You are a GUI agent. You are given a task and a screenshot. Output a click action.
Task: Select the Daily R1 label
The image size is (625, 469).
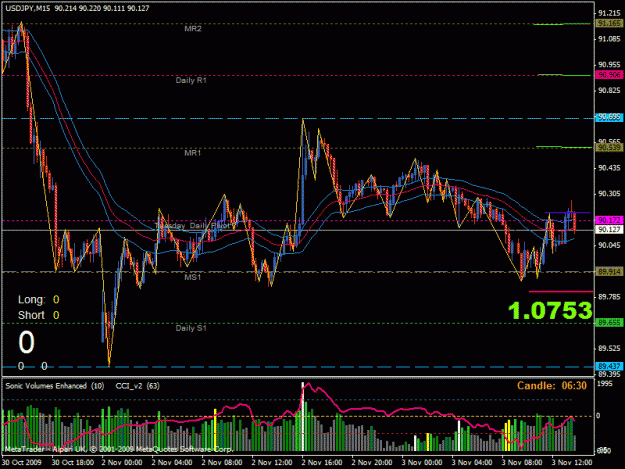tap(191, 80)
